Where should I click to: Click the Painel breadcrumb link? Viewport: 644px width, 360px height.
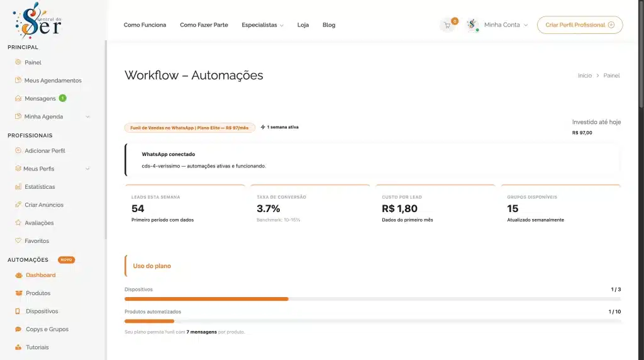pyautogui.click(x=611, y=76)
